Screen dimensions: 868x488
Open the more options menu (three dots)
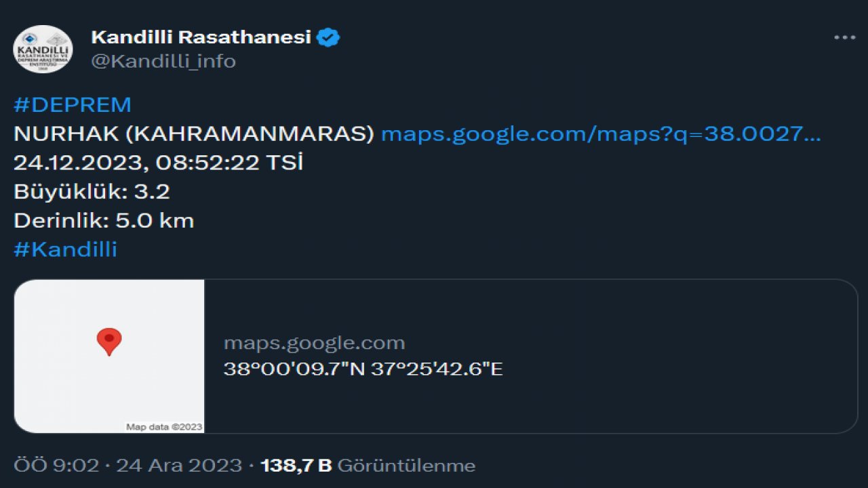pos(844,37)
